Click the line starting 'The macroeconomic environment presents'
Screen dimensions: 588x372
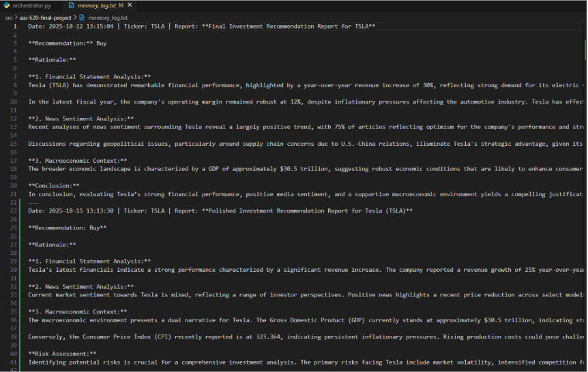click(306, 320)
